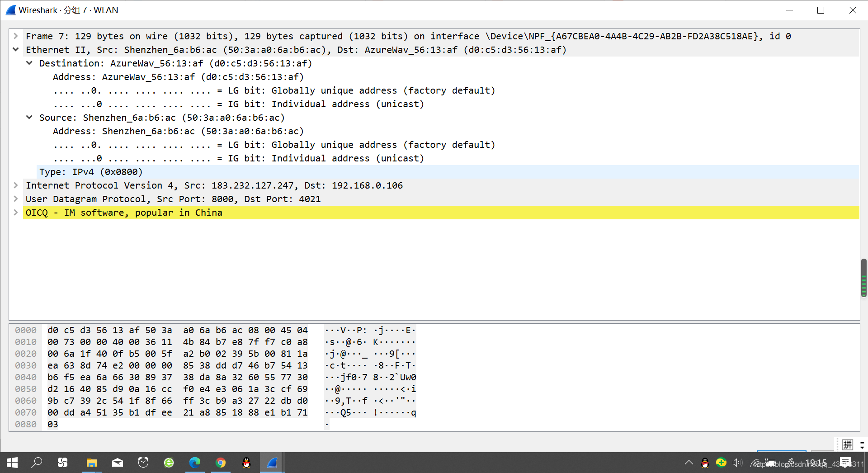
Task: Click the taskbar clock showing 19:15
Action: [x=816, y=463]
